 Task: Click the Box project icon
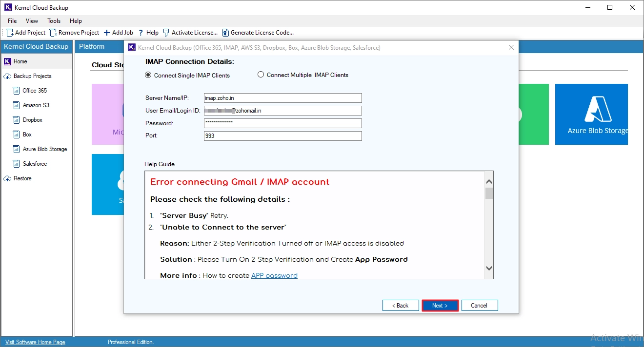pyautogui.click(x=17, y=135)
